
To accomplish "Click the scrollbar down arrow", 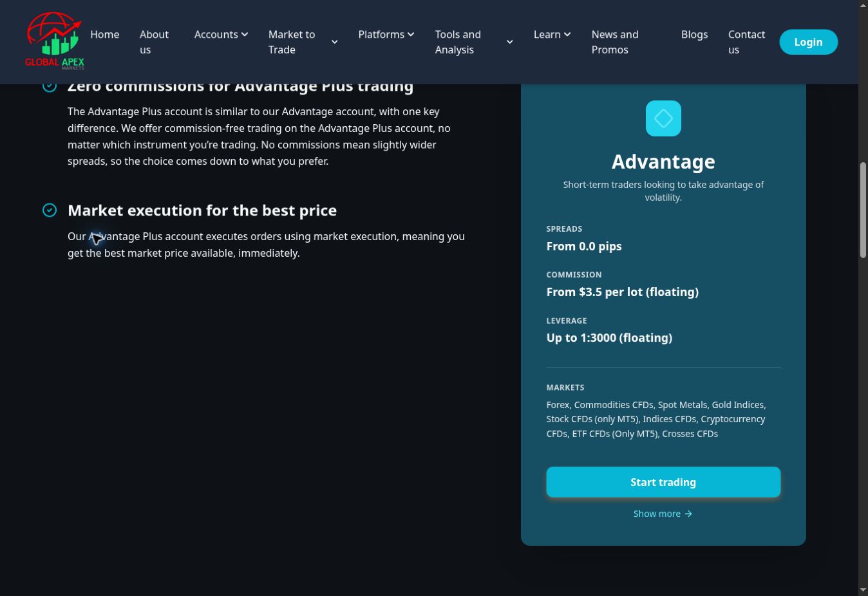I will [x=863, y=590].
